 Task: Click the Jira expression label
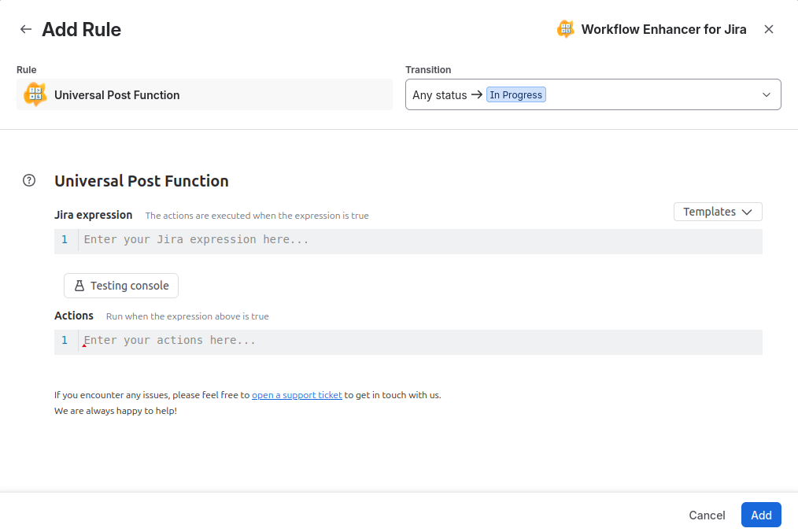tap(93, 215)
